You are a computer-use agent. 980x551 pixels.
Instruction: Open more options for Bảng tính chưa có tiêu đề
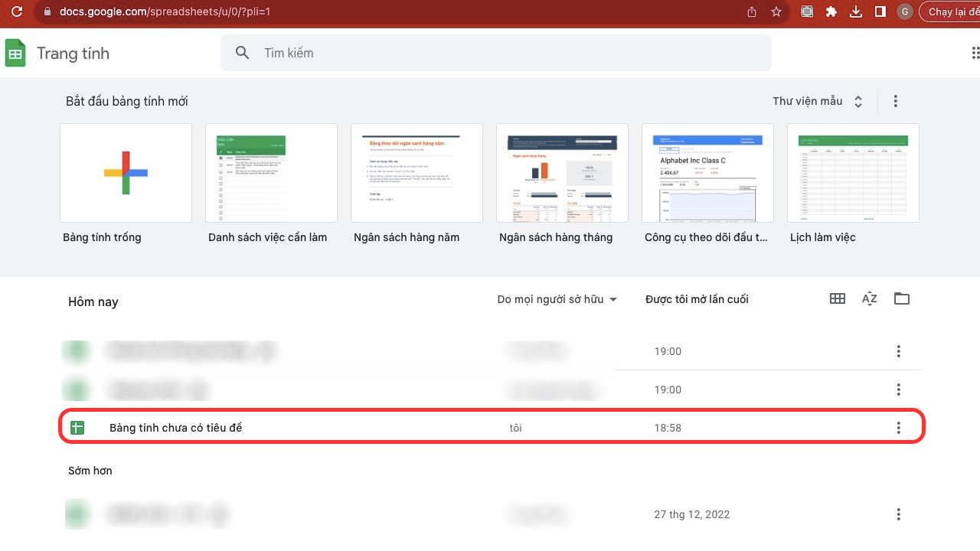coord(899,428)
